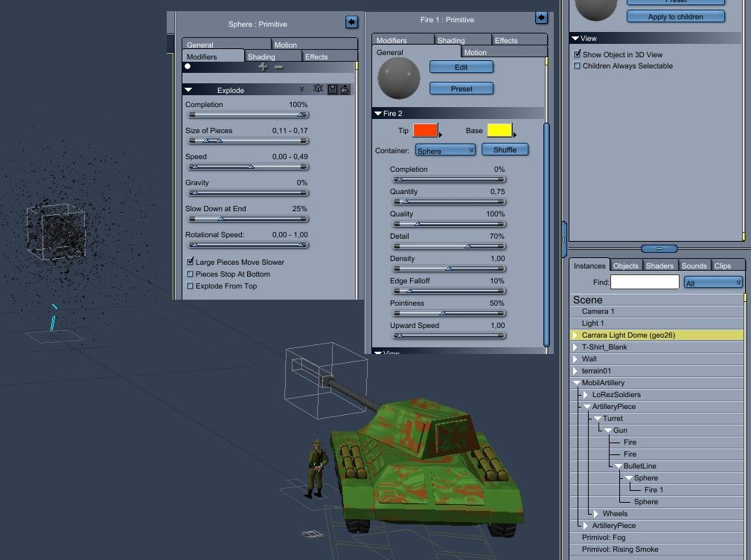Click the Fire 1 panel vertical scrollbar
751x560 pixels.
coord(546,234)
